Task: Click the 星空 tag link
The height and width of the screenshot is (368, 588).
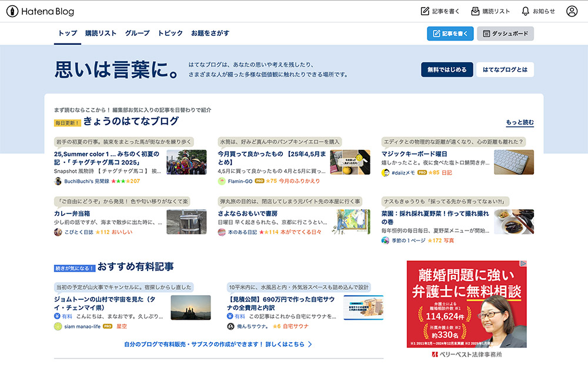Action: tap(122, 327)
